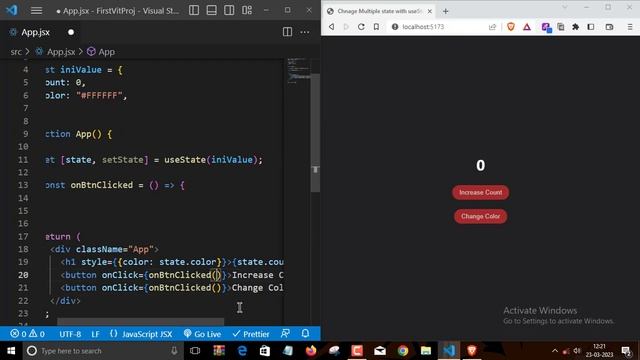The image size is (640, 360).
Task: Open Windows Action Center notifications
Action: 626,351
